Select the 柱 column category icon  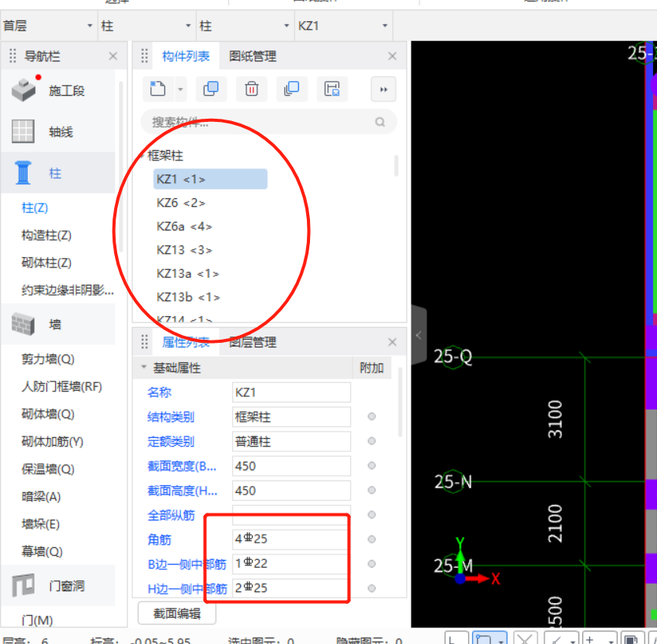23,172
